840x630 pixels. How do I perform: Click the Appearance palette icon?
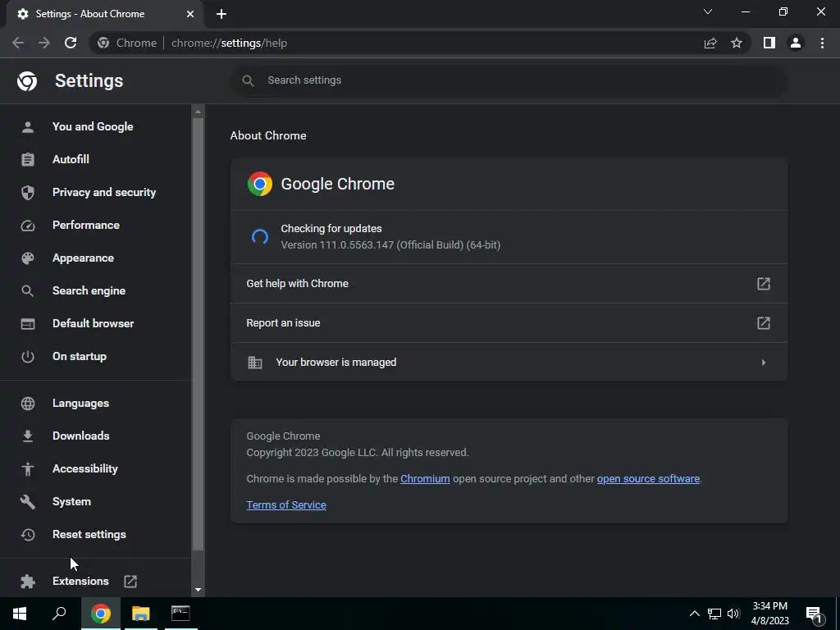click(28, 258)
